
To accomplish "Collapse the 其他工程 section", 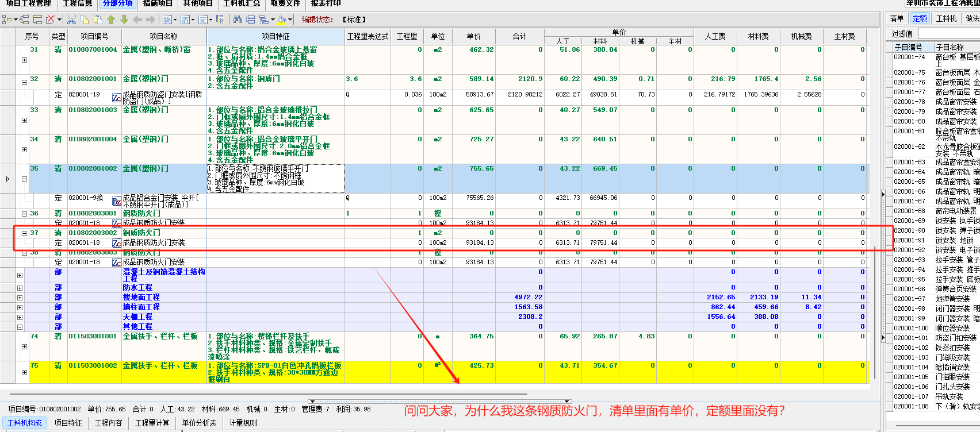I will [20, 327].
